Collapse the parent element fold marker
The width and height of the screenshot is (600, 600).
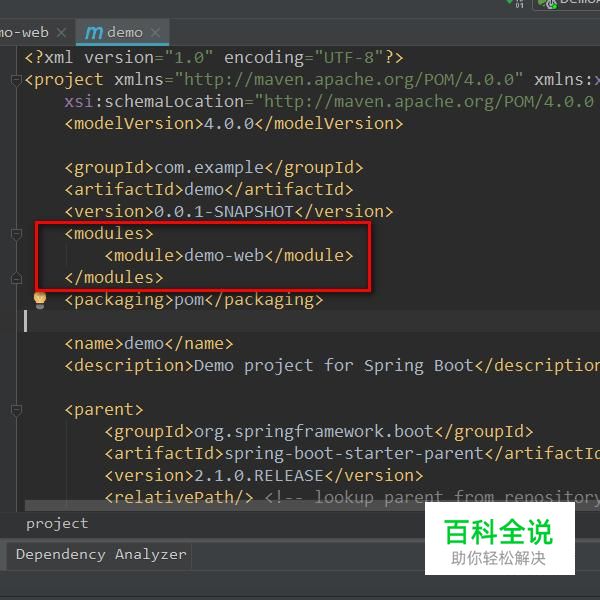16,410
